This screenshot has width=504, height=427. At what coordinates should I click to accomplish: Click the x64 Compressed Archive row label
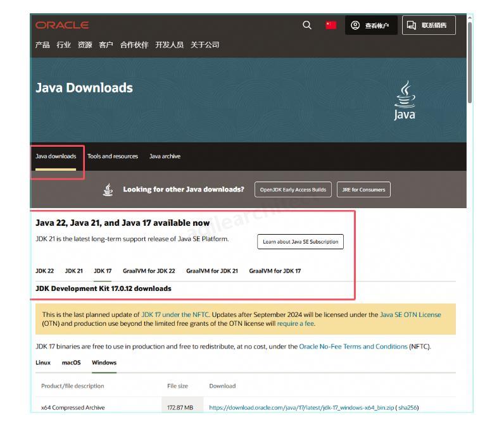(73, 408)
